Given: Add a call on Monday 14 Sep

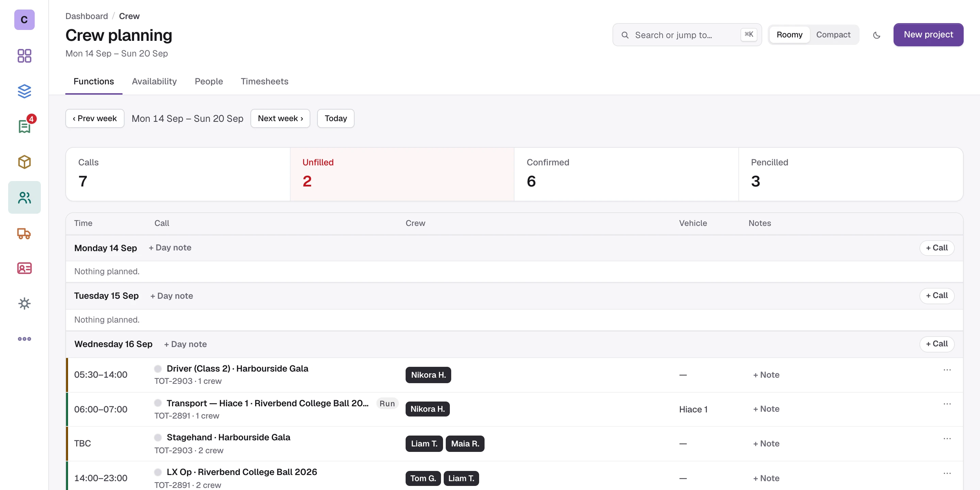Looking at the screenshot, I should coord(937,248).
